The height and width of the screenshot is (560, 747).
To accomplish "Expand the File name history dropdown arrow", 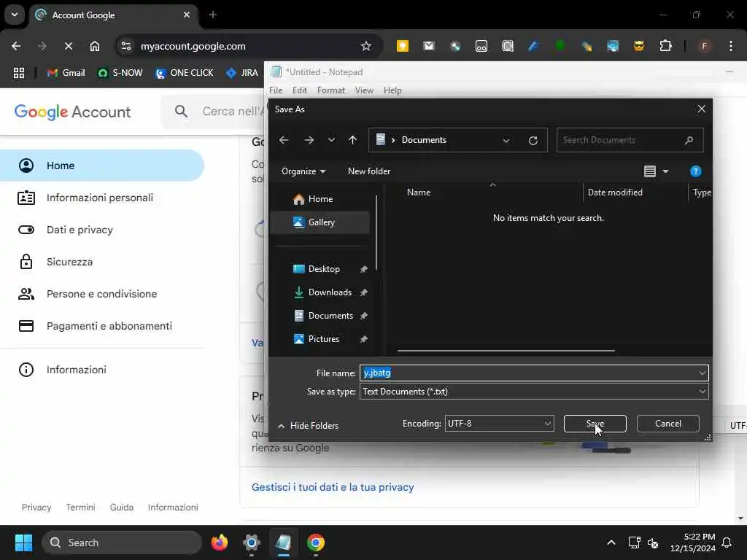I will (702, 373).
